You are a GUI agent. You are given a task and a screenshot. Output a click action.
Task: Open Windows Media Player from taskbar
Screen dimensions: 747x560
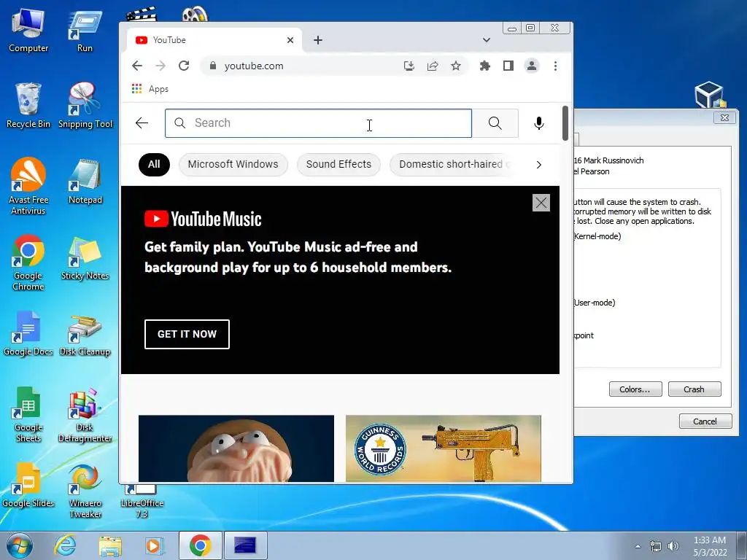[x=154, y=545]
